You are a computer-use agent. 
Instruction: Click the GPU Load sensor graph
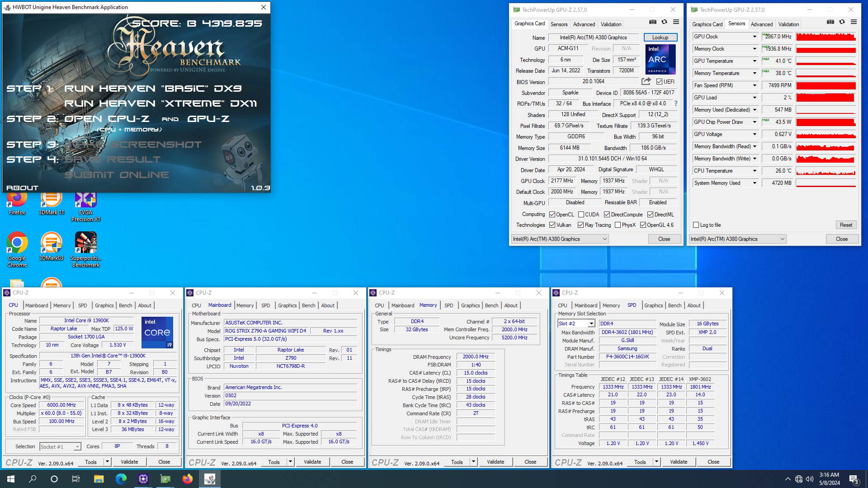point(826,98)
